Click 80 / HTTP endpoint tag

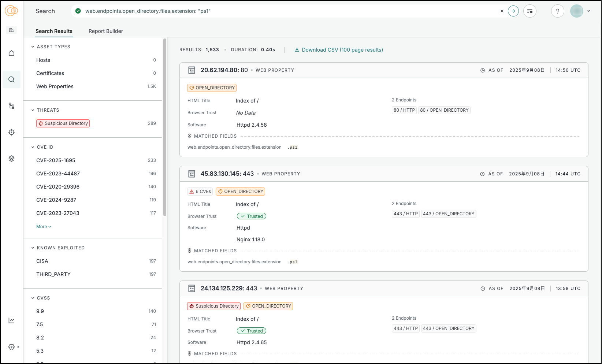(x=404, y=110)
